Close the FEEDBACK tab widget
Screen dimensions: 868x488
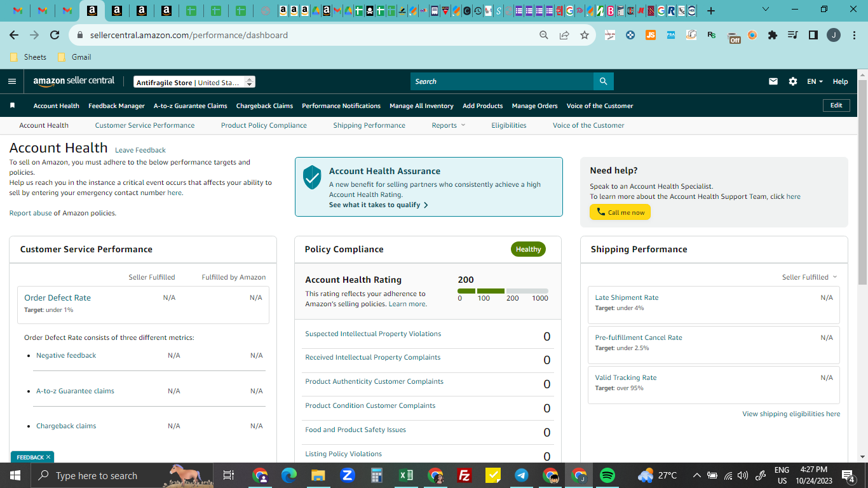pos(48,457)
